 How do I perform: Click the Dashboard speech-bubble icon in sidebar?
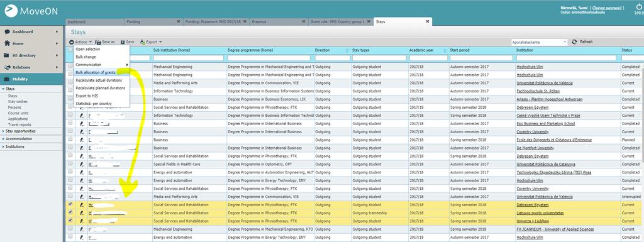click(7, 31)
